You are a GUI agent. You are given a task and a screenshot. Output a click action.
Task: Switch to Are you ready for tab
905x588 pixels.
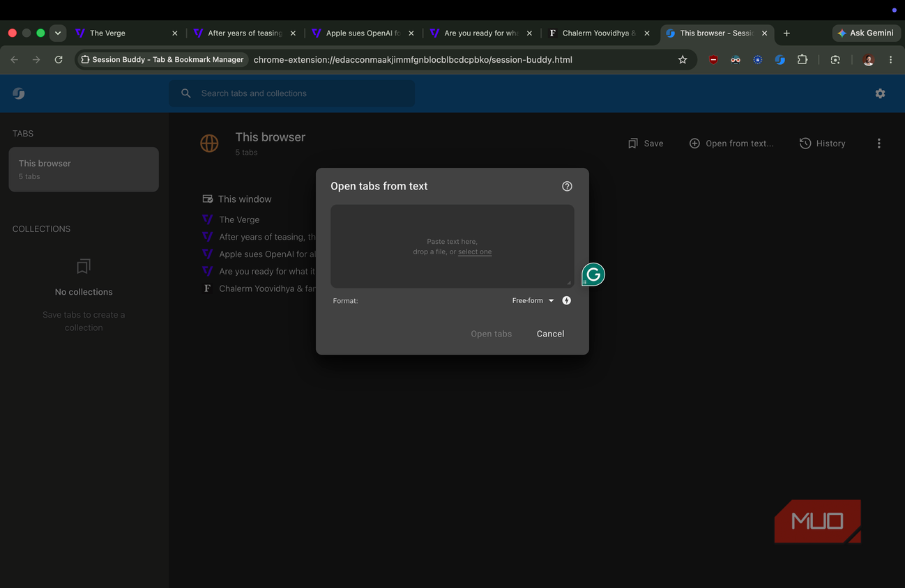pyautogui.click(x=481, y=33)
